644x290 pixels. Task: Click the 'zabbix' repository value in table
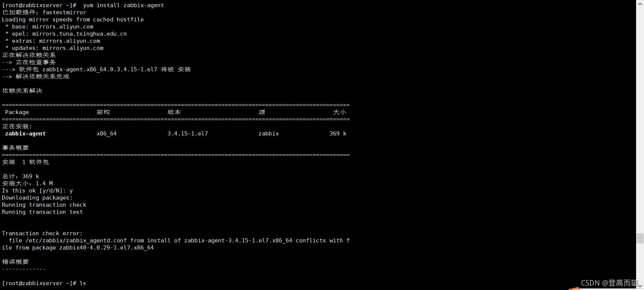point(269,134)
